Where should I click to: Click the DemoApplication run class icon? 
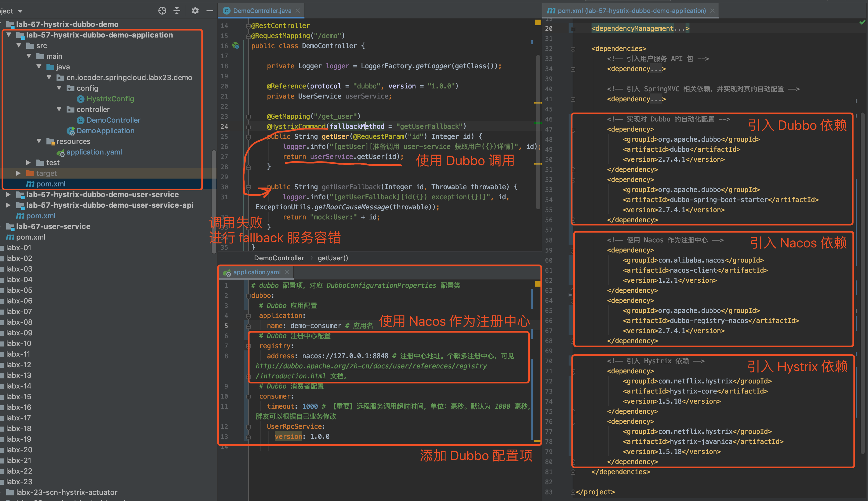71,131
